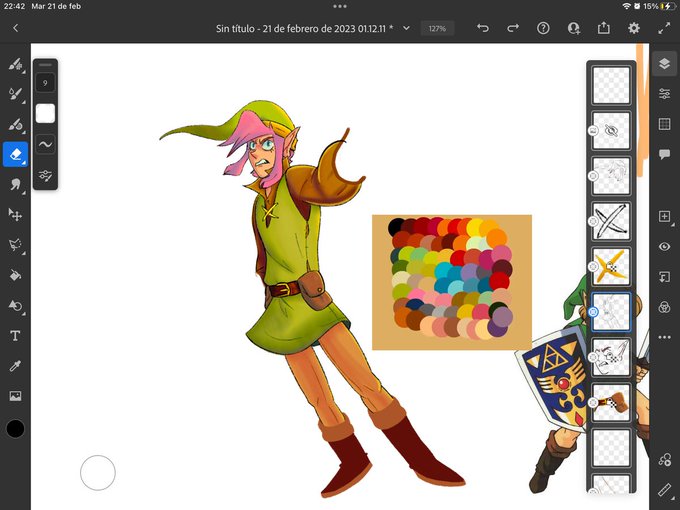Select the Paint Bucket fill tool
This screenshot has height=510, width=680.
15,275
